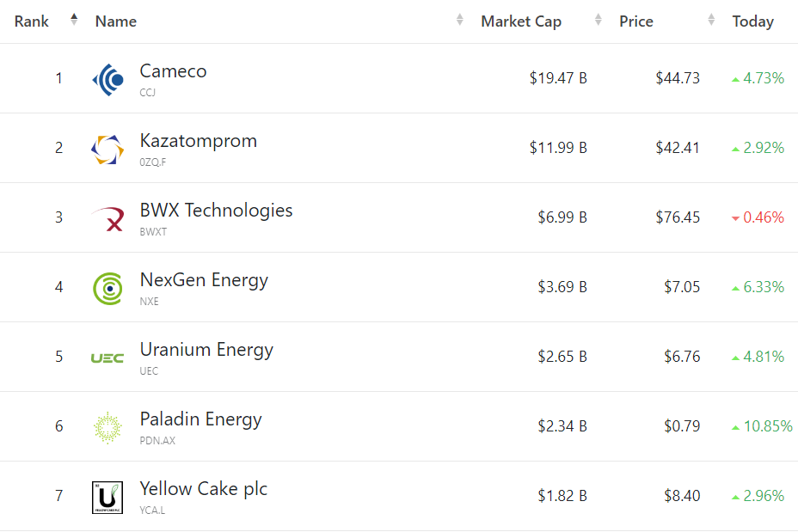Click Yellow Cake plc name link

(203, 489)
